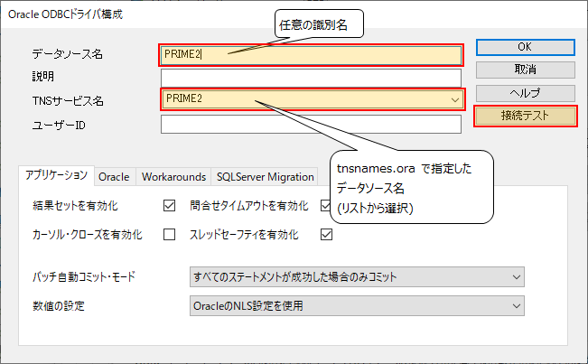
Task: Toggle 問合せタイムアウトを有効化 checkbox
Action: pos(325,205)
